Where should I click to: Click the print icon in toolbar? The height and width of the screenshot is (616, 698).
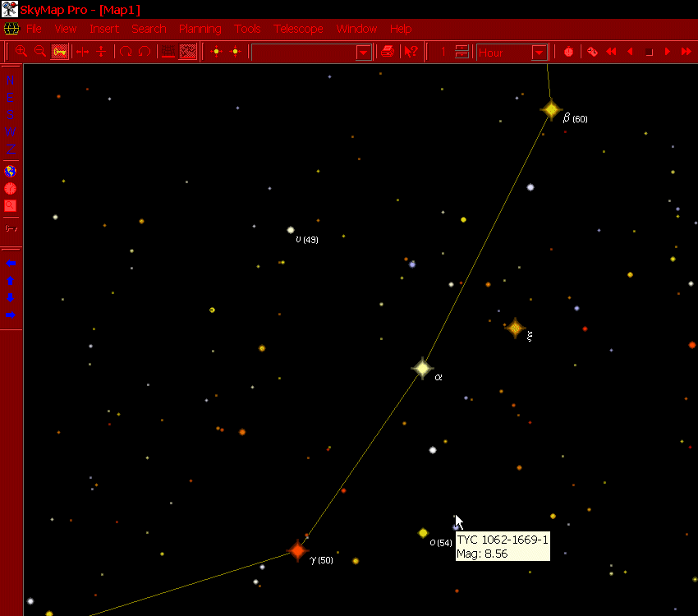[388, 52]
